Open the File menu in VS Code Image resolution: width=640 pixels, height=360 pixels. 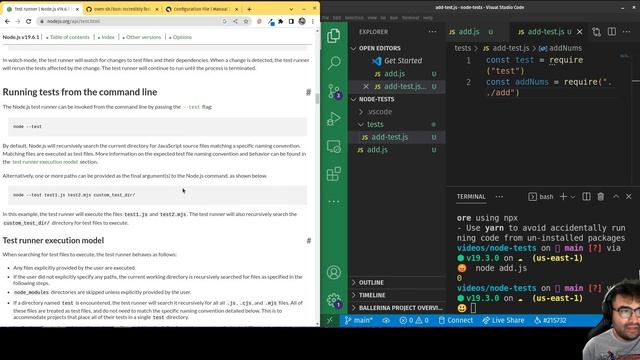pos(325,18)
